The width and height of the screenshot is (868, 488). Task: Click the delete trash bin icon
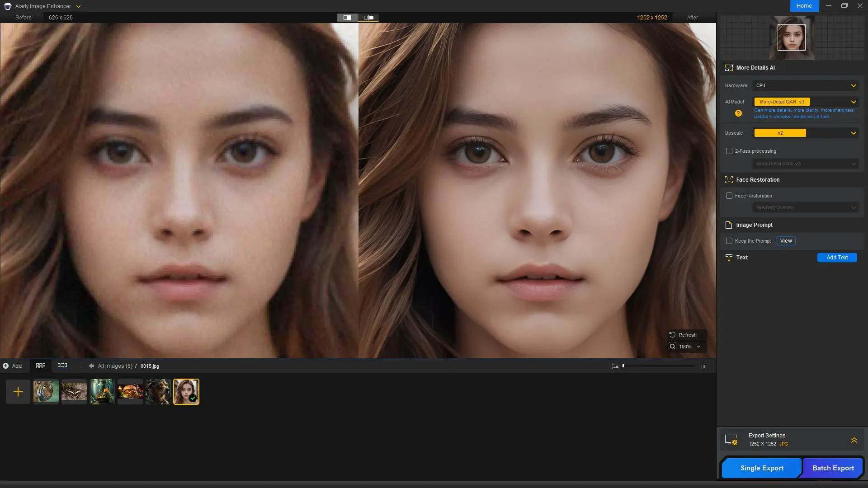click(704, 366)
